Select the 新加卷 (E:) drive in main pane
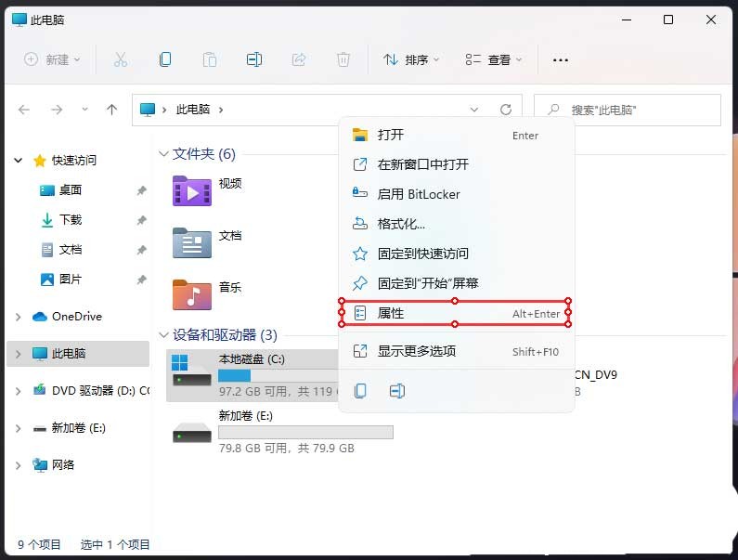 pyautogui.click(x=282, y=432)
